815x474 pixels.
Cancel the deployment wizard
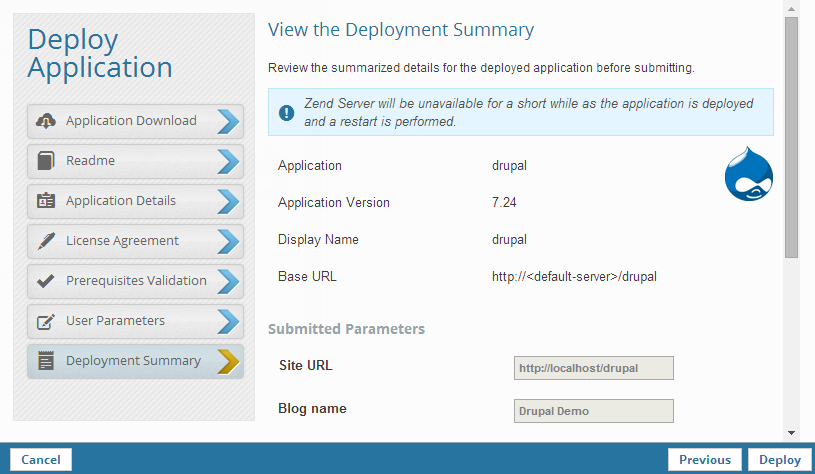tap(41, 459)
